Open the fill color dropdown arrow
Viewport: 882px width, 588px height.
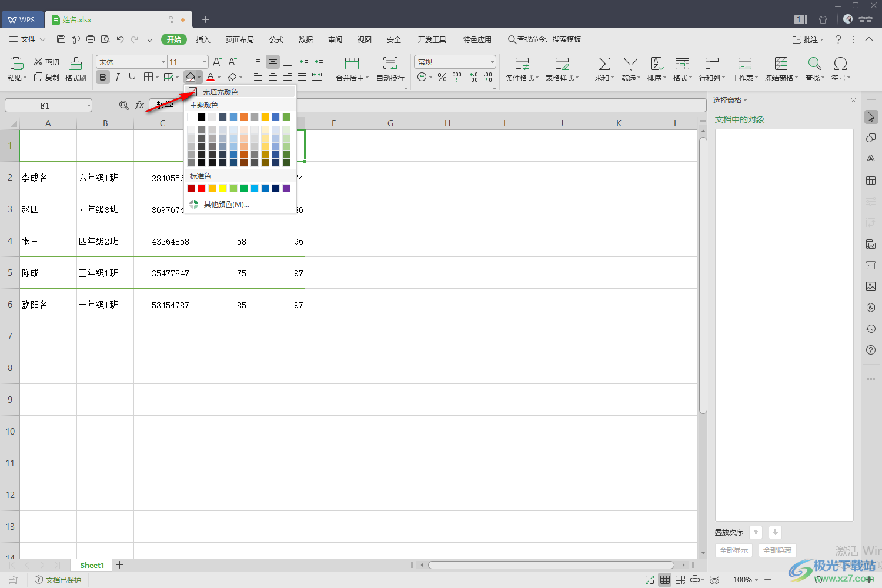pyautogui.click(x=199, y=77)
